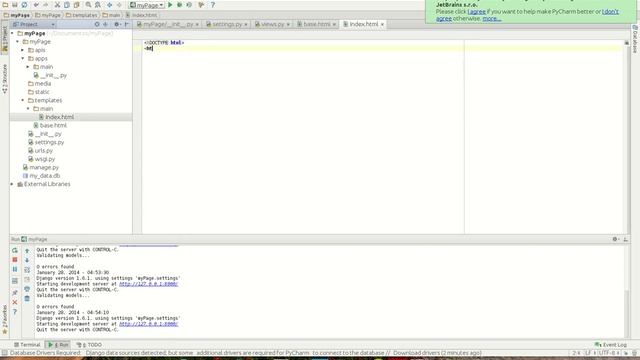Click the red Stop square in Run panel
Screen dimensions: 640x360
(x=15, y=260)
